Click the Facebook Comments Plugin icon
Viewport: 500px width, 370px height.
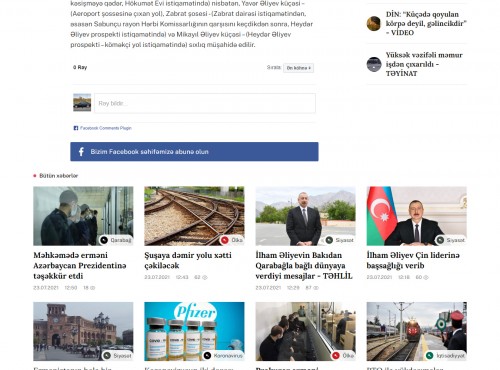click(76, 128)
